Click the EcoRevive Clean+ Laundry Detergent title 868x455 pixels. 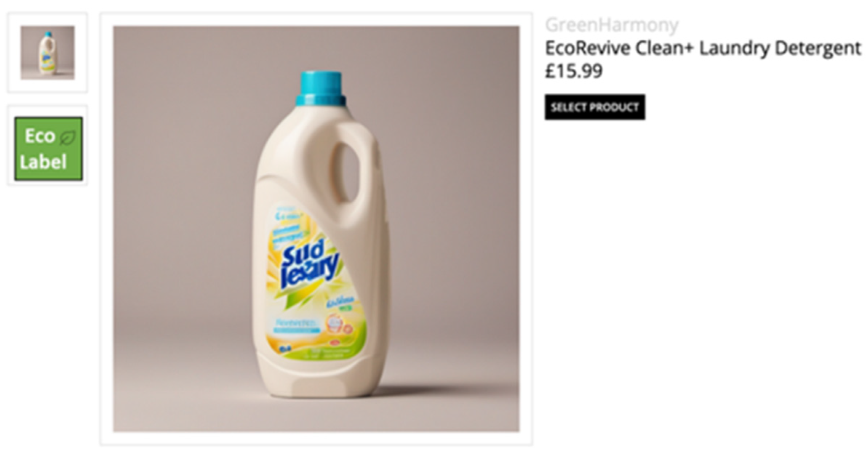[703, 48]
